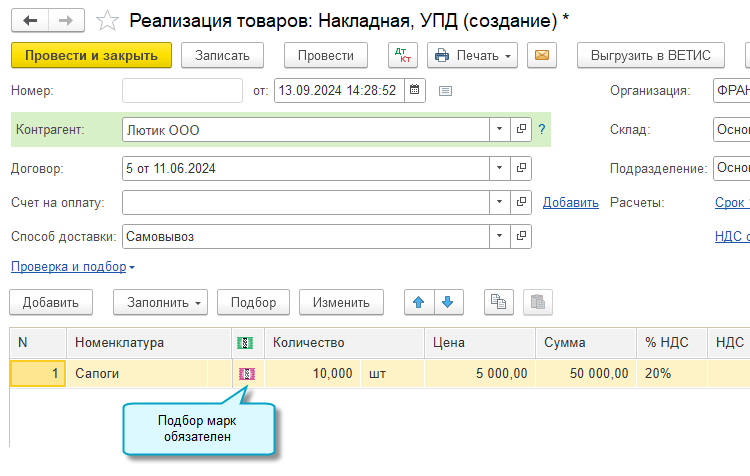
Task: Open the Печать dropdown menu
Action: [x=472, y=55]
